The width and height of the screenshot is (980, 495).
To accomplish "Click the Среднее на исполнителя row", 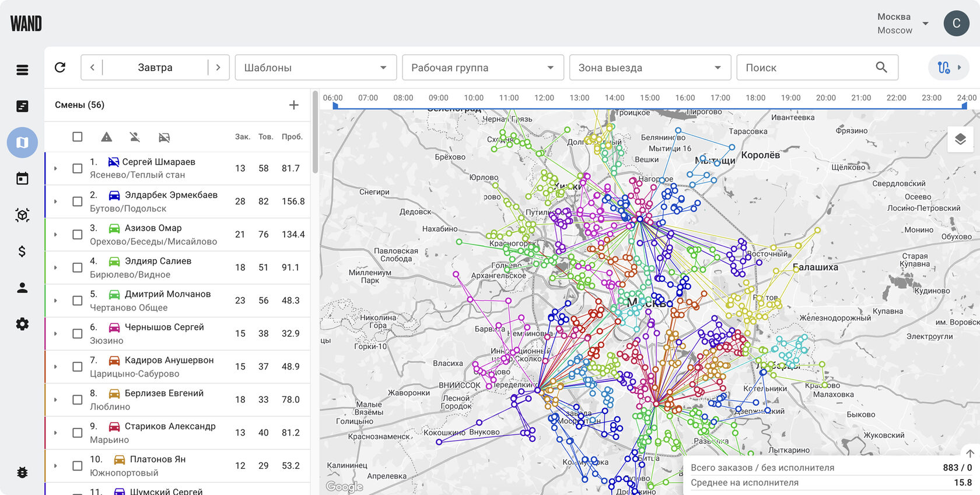I will (x=831, y=483).
